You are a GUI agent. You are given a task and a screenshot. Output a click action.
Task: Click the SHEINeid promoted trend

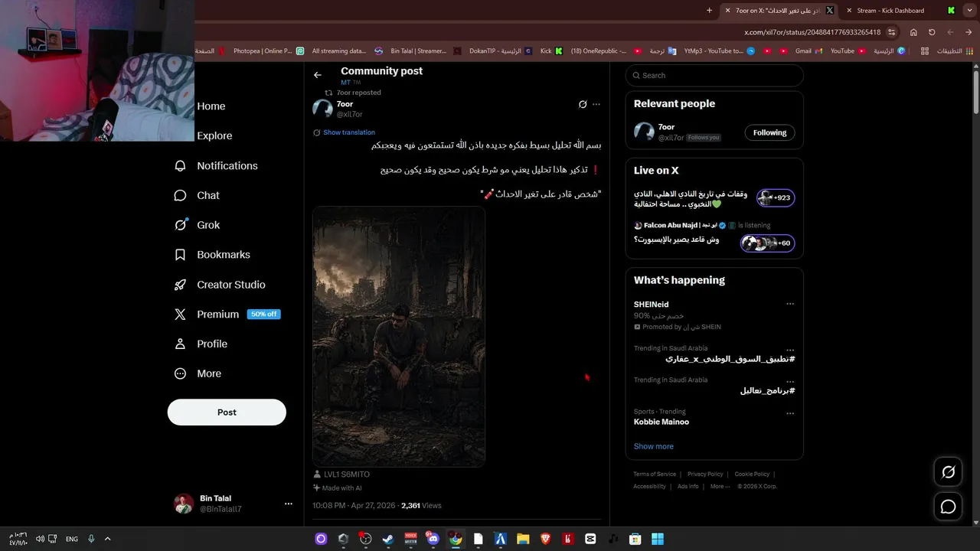pos(651,305)
